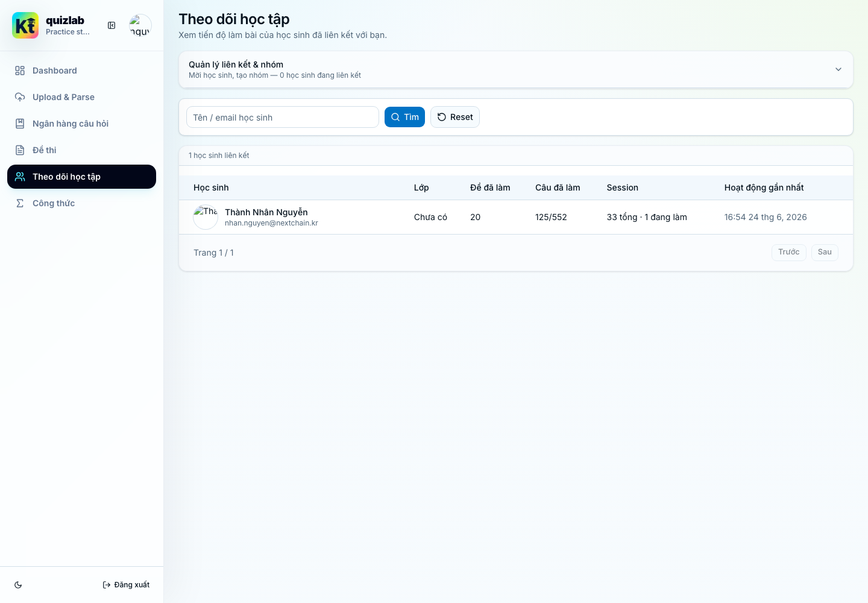
Task: Click the Trước previous page button
Action: click(x=788, y=252)
